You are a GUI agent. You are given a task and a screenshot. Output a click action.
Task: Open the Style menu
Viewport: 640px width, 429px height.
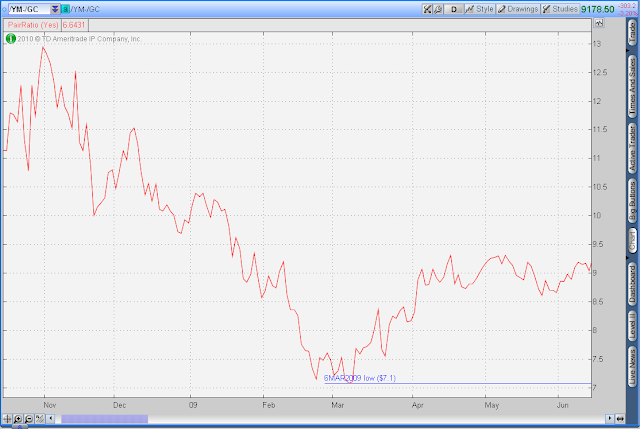click(480, 9)
